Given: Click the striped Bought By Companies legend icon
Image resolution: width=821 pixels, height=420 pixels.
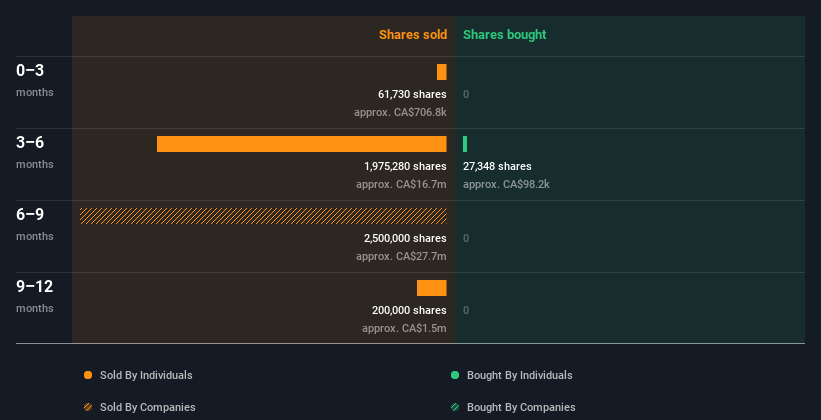Looking at the screenshot, I should [455, 407].
